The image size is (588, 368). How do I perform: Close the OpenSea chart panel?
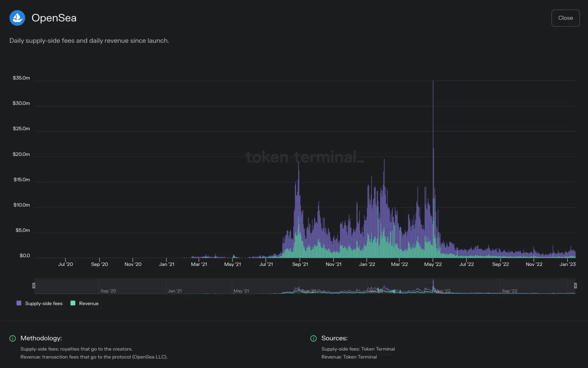(565, 18)
